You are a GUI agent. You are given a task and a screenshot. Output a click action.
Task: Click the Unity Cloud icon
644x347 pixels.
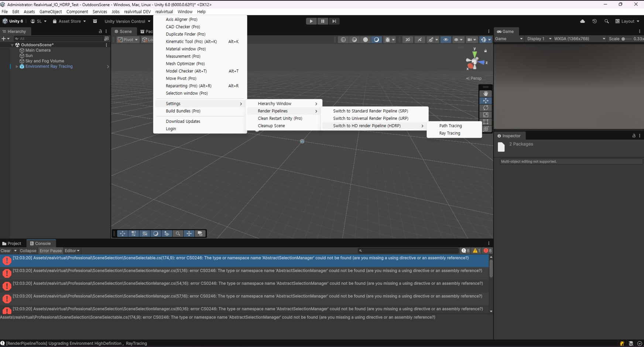click(x=582, y=21)
